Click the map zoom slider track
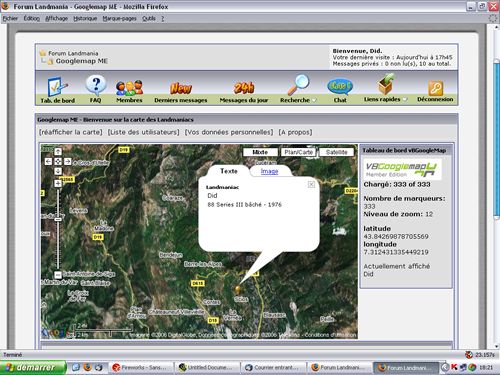The height and width of the screenshot is (375, 500). coord(58,229)
